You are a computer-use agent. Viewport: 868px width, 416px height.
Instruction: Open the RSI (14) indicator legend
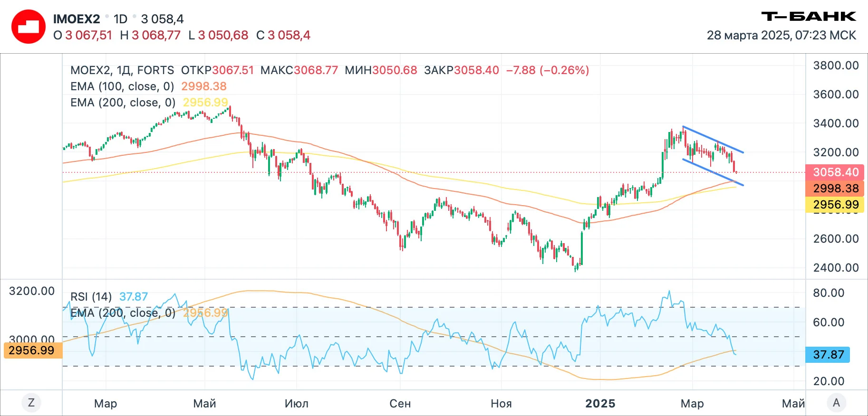91,297
